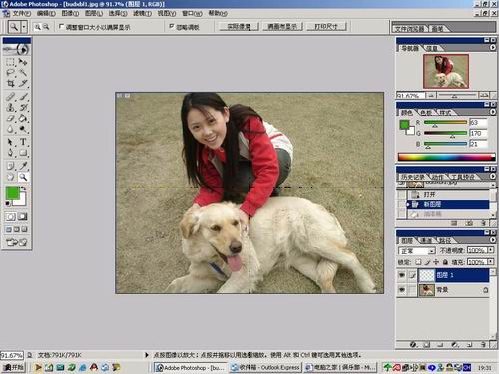Hide 图层 1 with its eye icon
499x374 pixels.
click(402, 275)
